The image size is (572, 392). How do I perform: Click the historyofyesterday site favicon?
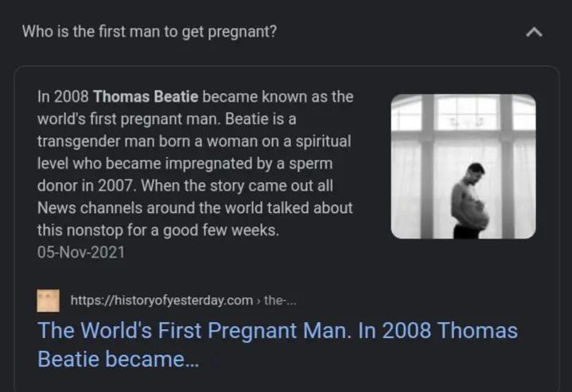[x=49, y=300]
